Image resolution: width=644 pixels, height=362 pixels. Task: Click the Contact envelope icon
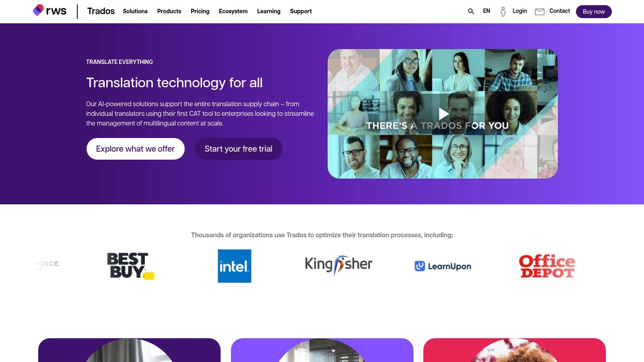tap(539, 12)
